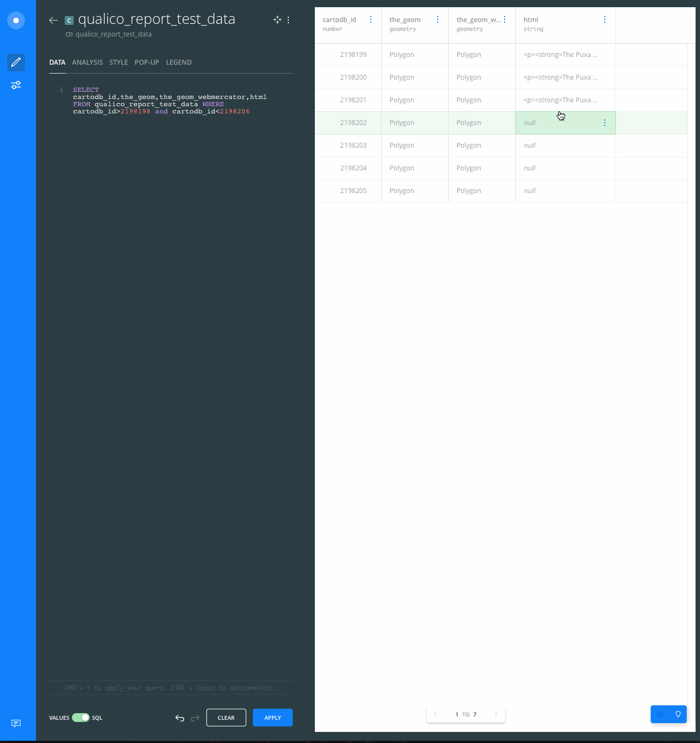The image size is (700, 743).
Task: Switch to the DATA tab
Action: point(58,63)
